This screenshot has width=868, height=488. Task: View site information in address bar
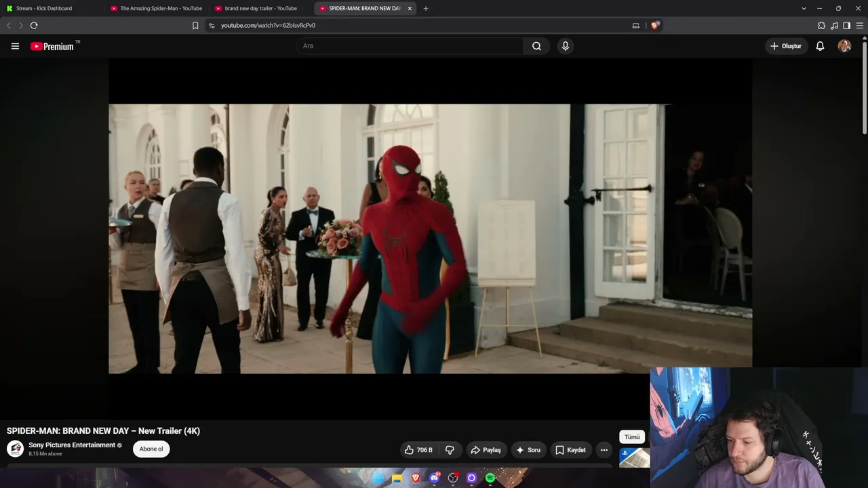click(212, 25)
